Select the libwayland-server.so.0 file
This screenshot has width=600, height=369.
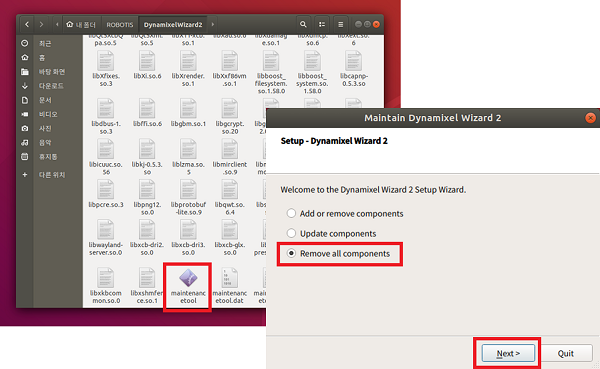pyautogui.click(x=106, y=238)
